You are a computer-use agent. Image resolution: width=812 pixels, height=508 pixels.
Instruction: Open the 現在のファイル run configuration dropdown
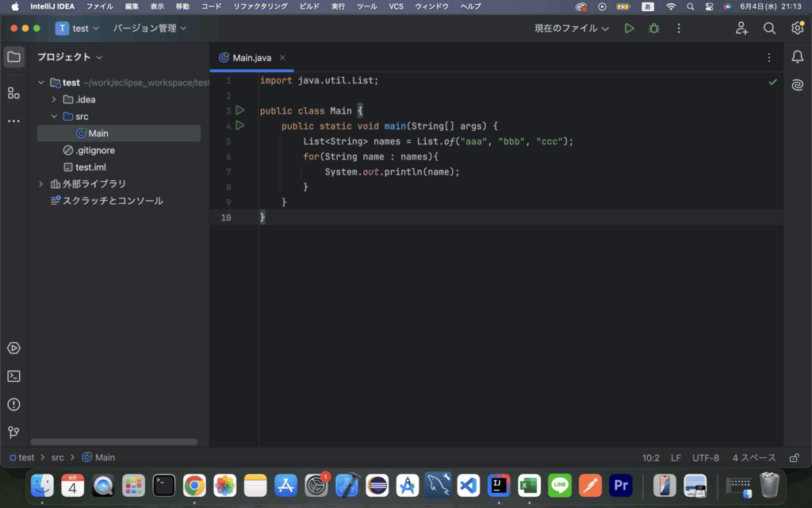coord(571,29)
